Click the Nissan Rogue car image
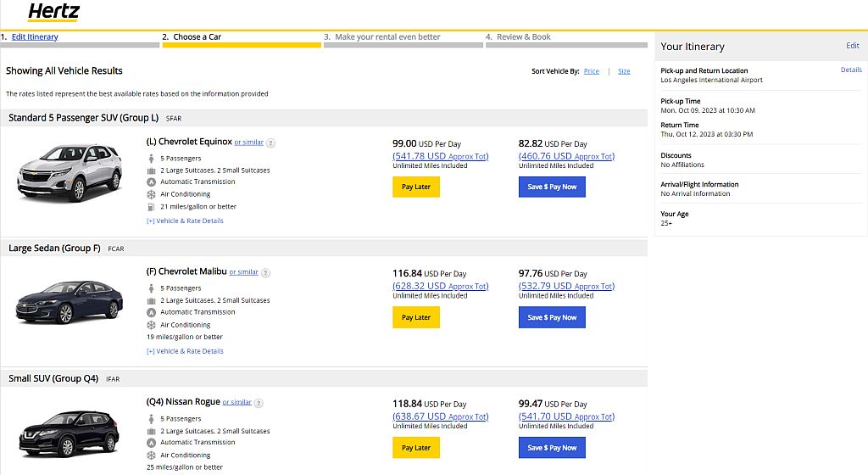 pyautogui.click(x=70, y=433)
